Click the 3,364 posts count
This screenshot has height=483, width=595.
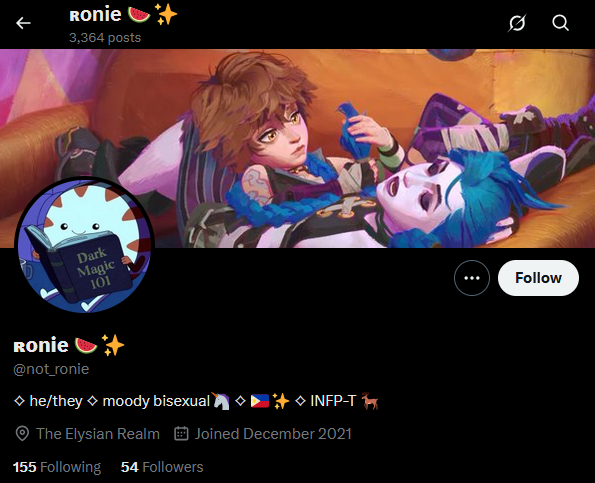coord(105,38)
